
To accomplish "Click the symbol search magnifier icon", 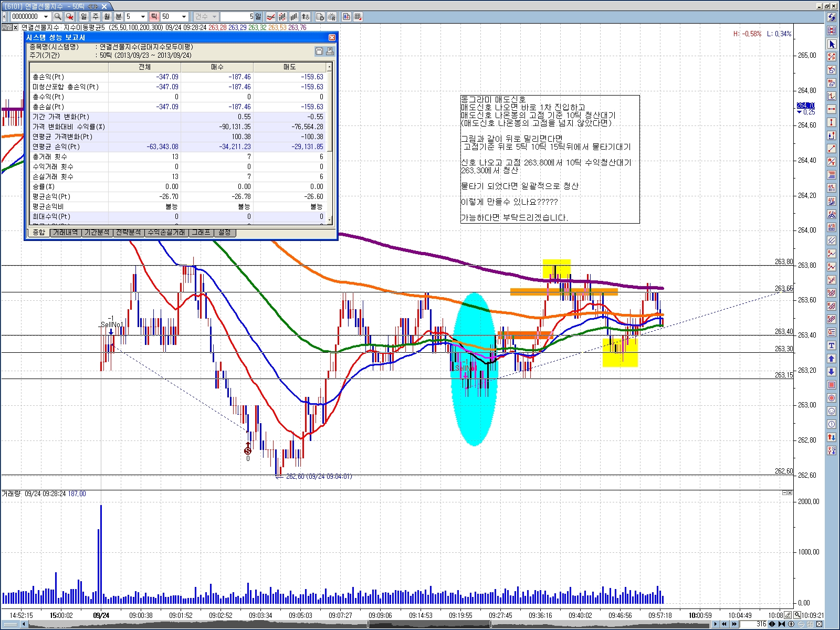I will pyautogui.click(x=58, y=17).
